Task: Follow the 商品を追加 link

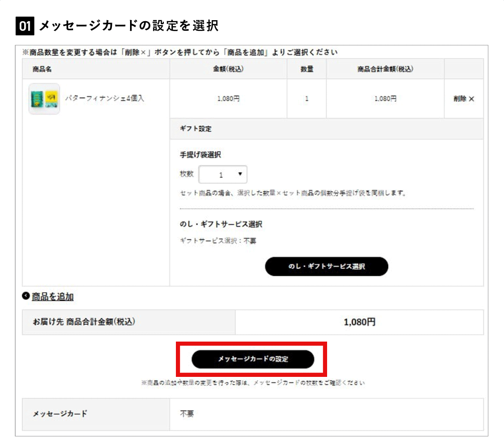Action: [x=53, y=297]
